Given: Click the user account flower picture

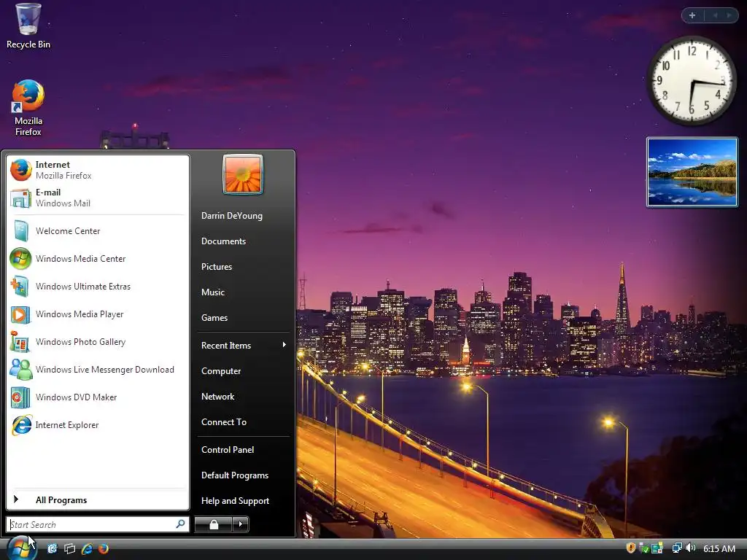Looking at the screenshot, I should (242, 174).
